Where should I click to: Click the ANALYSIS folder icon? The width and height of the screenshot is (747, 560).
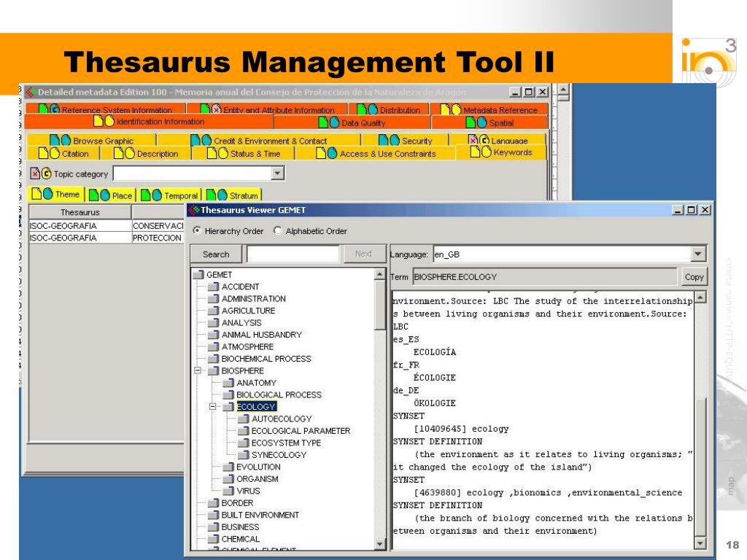point(214,323)
